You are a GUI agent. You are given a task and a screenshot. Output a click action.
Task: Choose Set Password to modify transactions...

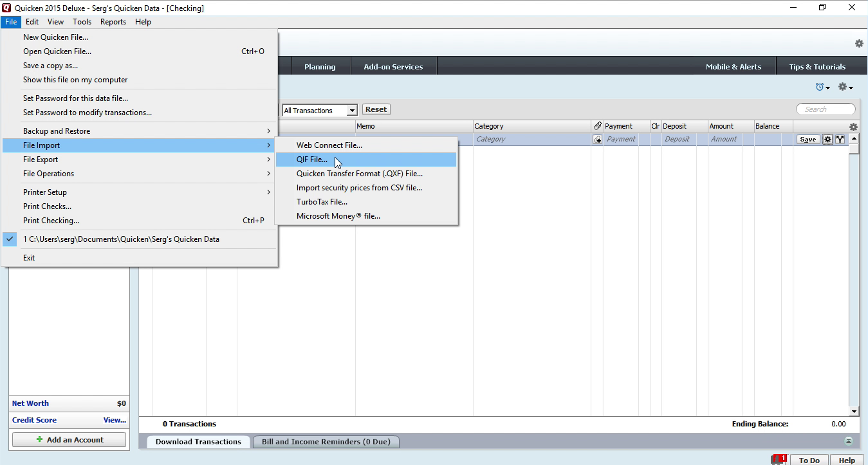pos(140,113)
